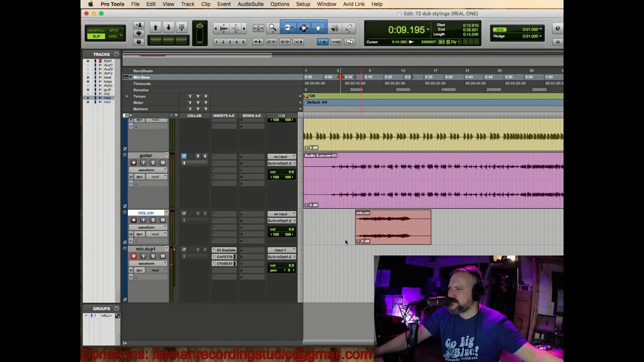Click zoom preset button 1
Screen dimensions: 644x362
click(216, 42)
